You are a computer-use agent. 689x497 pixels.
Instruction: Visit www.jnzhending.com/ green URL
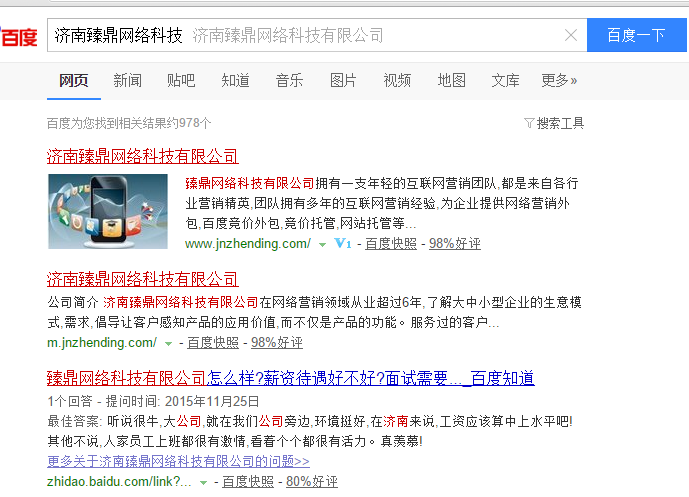pyautogui.click(x=248, y=243)
